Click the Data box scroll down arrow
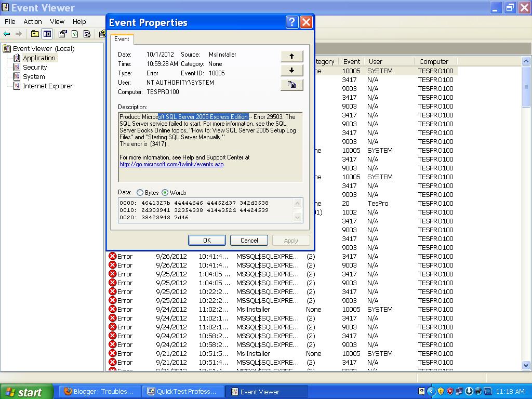The image size is (532, 399). tap(297, 217)
